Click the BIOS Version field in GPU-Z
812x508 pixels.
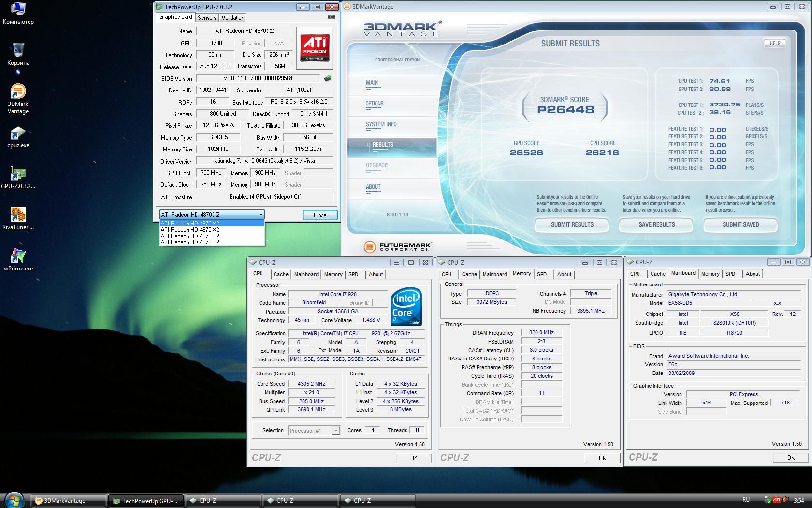click(258, 78)
